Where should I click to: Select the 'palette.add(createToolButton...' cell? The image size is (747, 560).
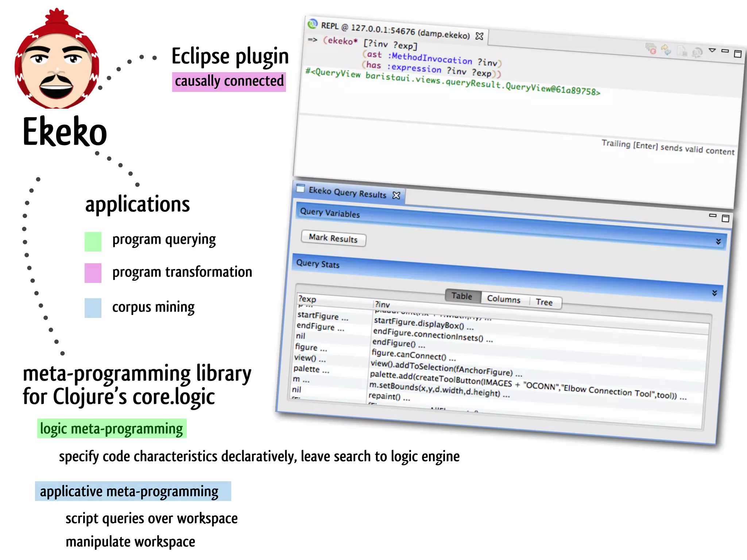tap(528, 385)
